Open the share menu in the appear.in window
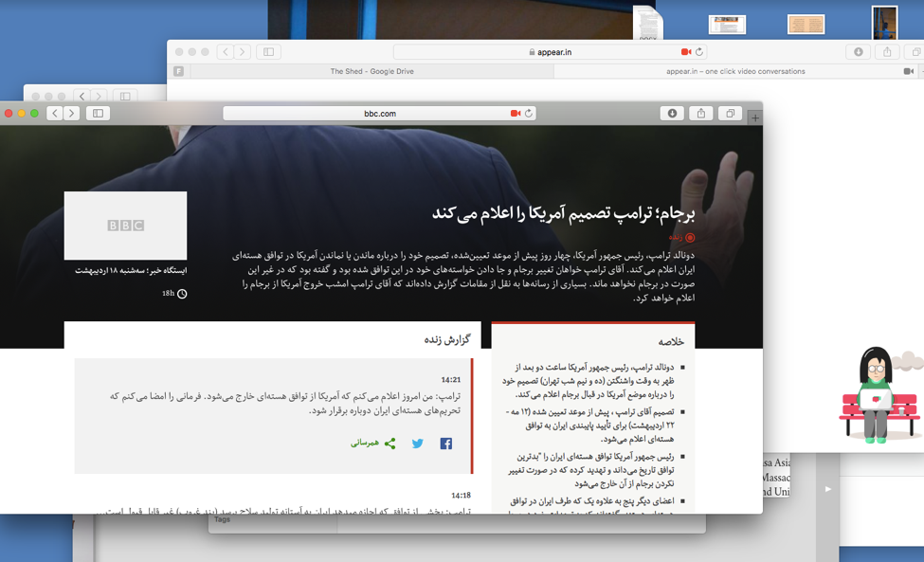Screen dimensions: 924x562 point(887,52)
